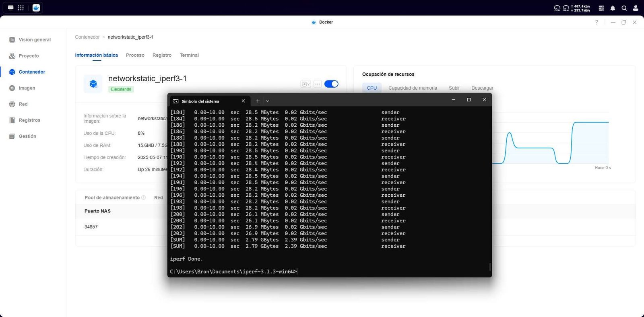Click the Ejecutando status badge
644x317 pixels.
[121, 89]
